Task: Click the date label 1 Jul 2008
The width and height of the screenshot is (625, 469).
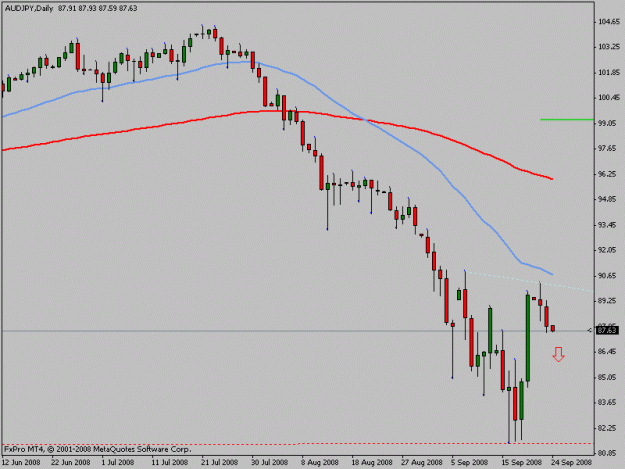Action: (x=118, y=463)
